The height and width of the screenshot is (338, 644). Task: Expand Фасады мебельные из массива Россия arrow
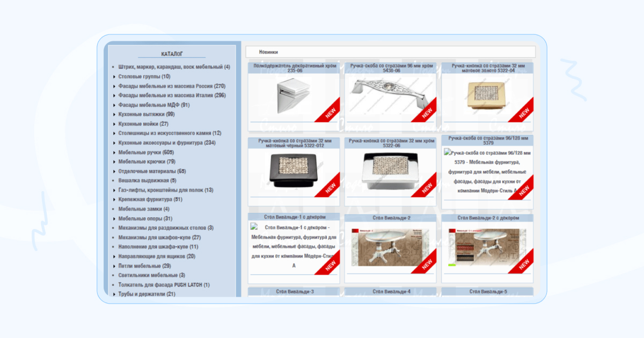click(113, 86)
